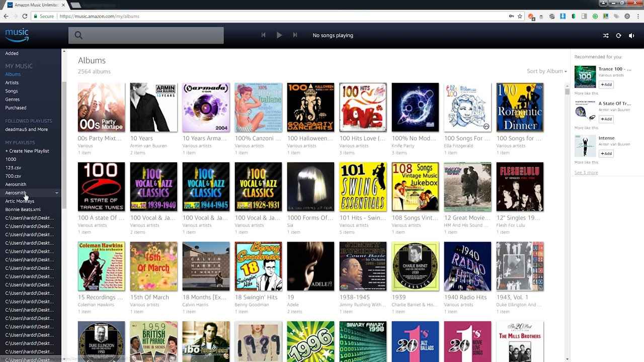Skip to the previous track
644x362 pixels.
(x=263, y=35)
